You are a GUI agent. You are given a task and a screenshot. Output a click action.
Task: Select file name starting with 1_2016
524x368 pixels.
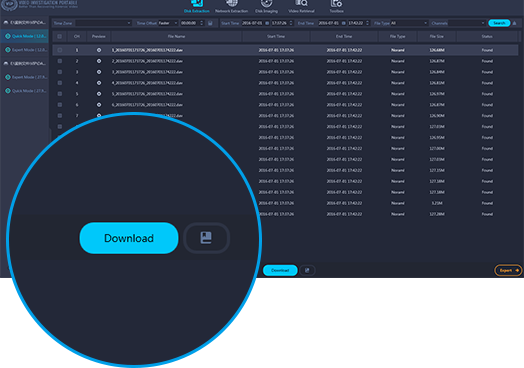click(x=147, y=50)
